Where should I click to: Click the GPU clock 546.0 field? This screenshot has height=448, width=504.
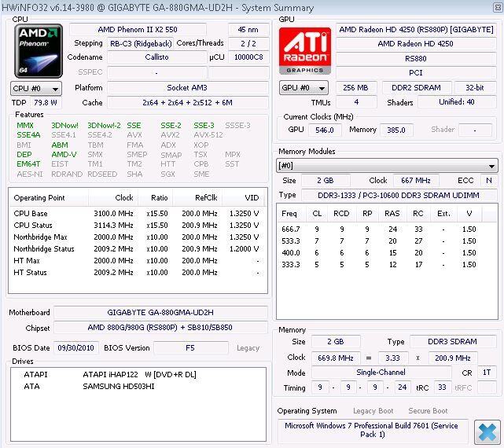[325, 130]
